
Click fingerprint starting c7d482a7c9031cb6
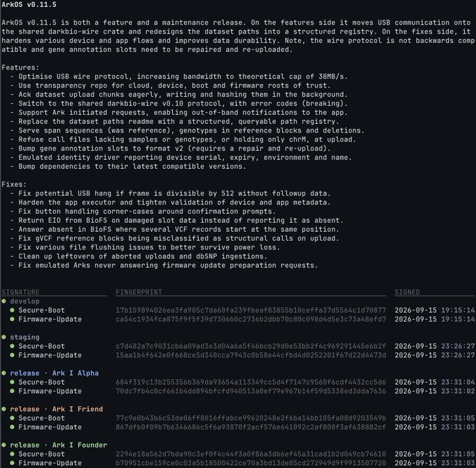coord(251,346)
